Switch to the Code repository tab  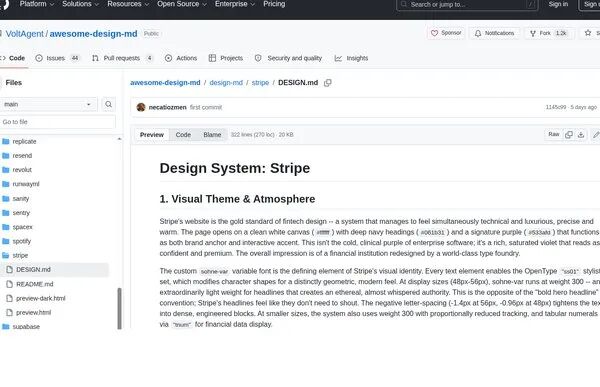(14, 58)
